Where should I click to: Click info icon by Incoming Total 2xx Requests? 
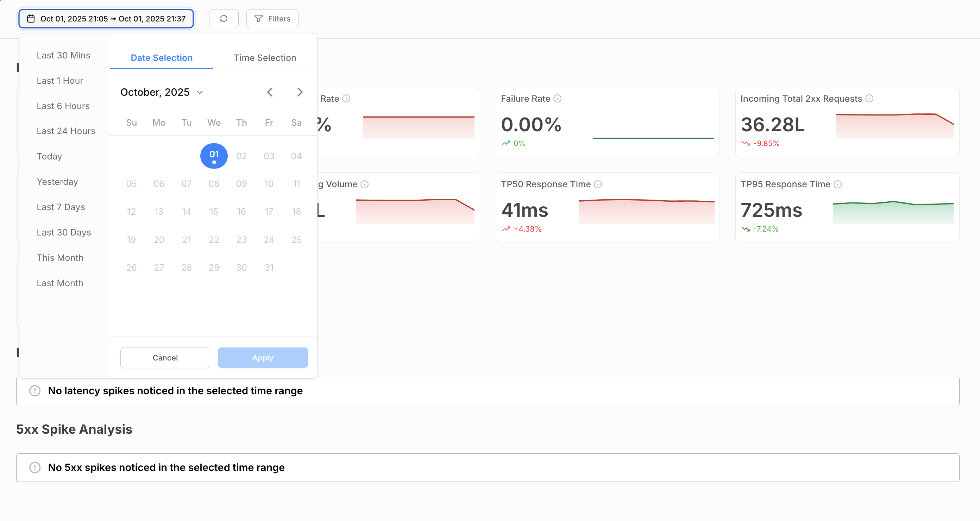(869, 99)
